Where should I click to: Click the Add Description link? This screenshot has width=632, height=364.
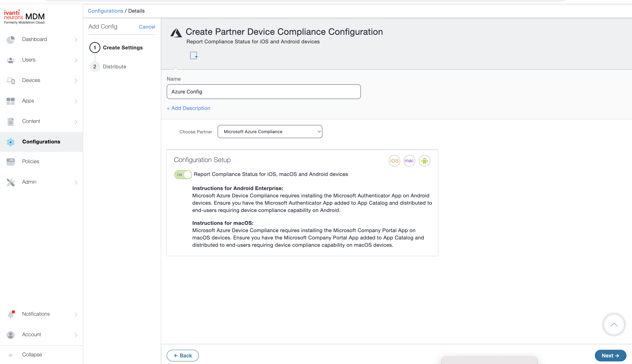point(189,108)
